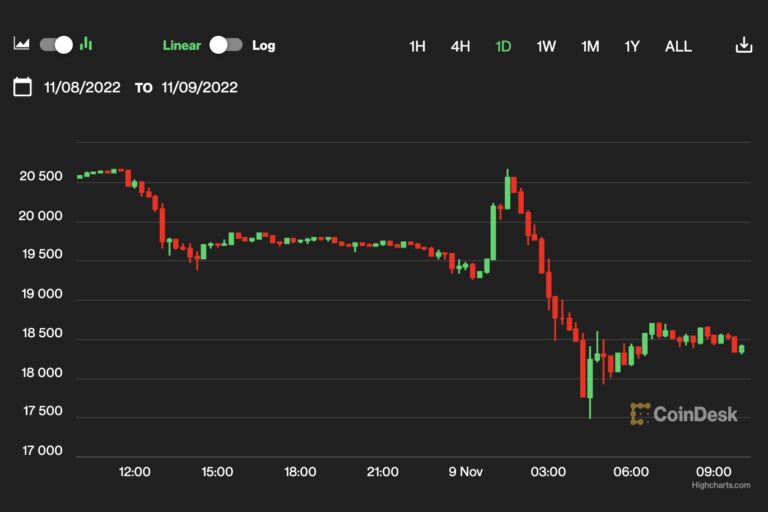Click the 17 500 price axis label
The width and height of the screenshot is (768, 512).
(43, 411)
